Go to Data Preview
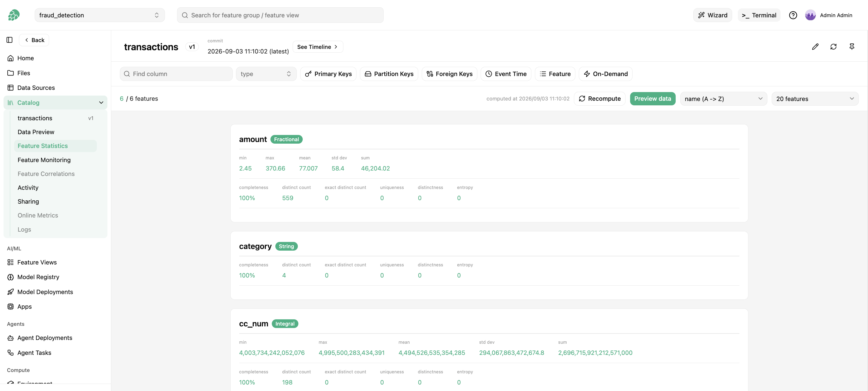The height and width of the screenshot is (391, 868). click(x=56, y=132)
